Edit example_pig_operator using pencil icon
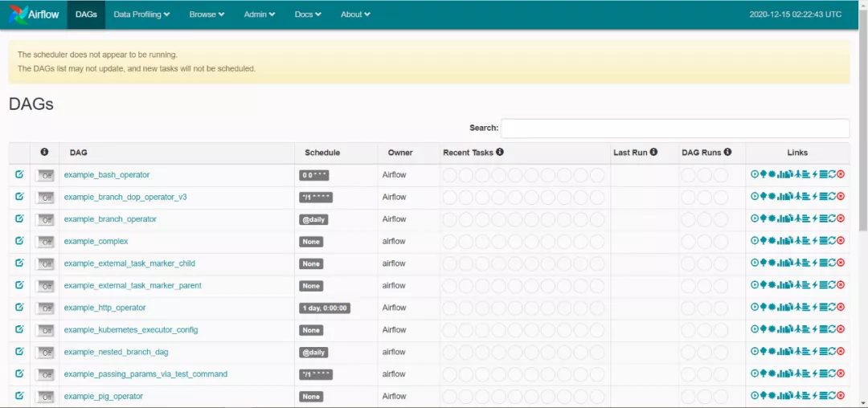 pyautogui.click(x=19, y=395)
